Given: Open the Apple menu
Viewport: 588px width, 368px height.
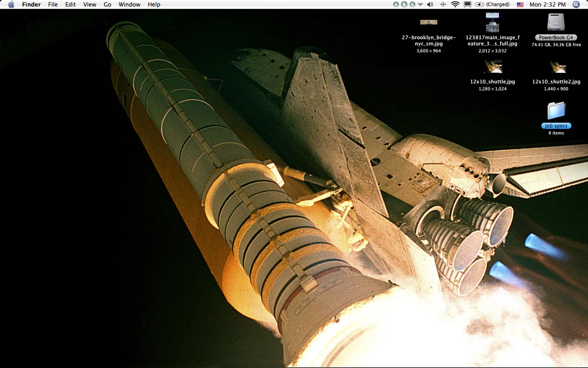Looking at the screenshot, I should 11,4.
